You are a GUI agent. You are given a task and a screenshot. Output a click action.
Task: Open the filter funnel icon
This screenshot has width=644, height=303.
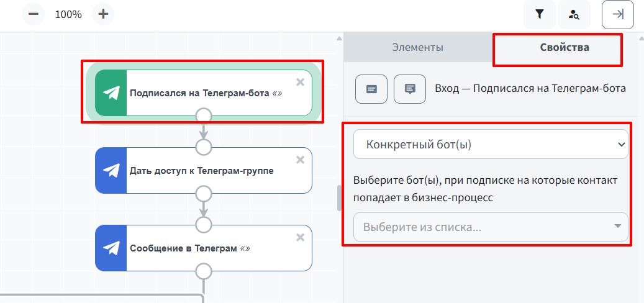coord(540,15)
